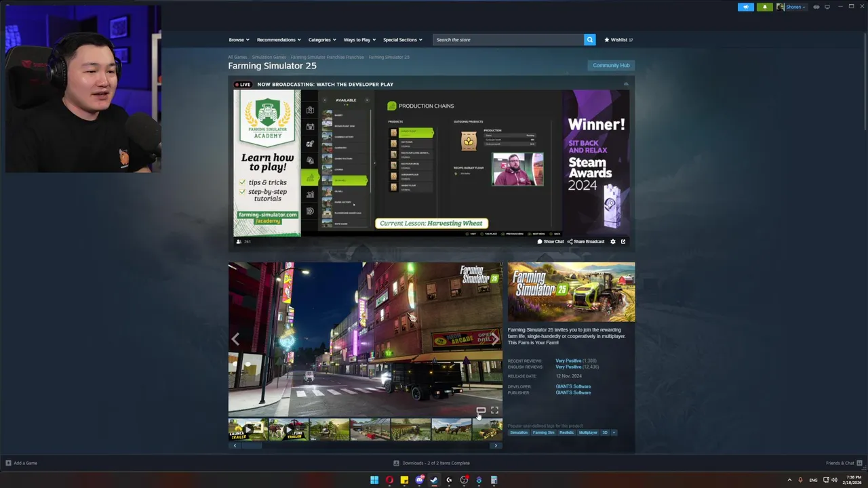This screenshot has width=868, height=488.
Task: Click the Farming Simulator 25 header capsule image
Action: 572,292
